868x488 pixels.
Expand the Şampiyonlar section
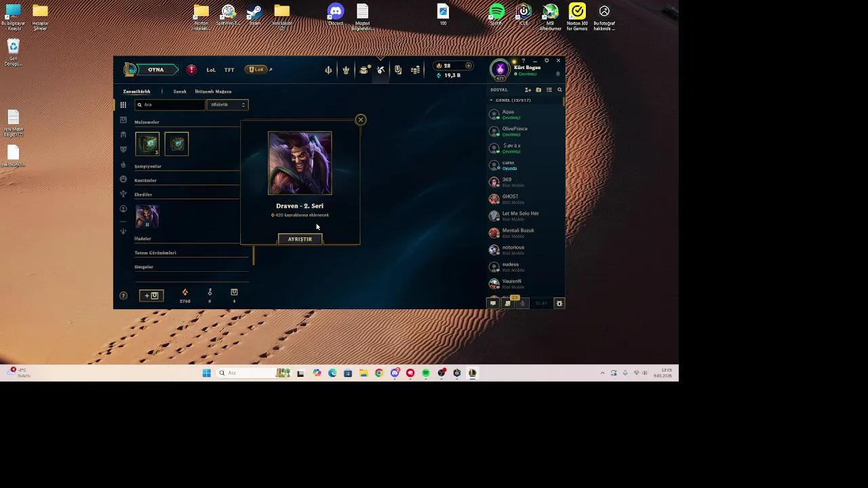[148, 167]
